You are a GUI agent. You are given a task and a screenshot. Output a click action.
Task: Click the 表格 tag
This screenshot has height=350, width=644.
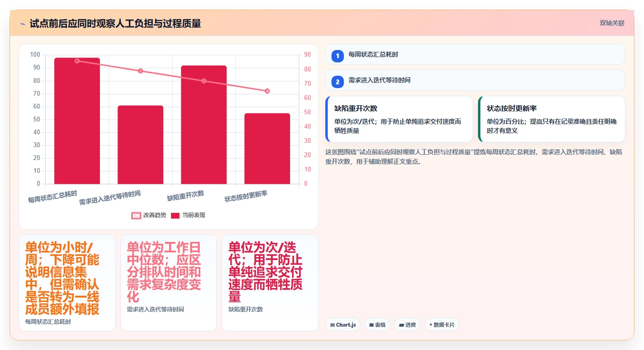(x=377, y=325)
